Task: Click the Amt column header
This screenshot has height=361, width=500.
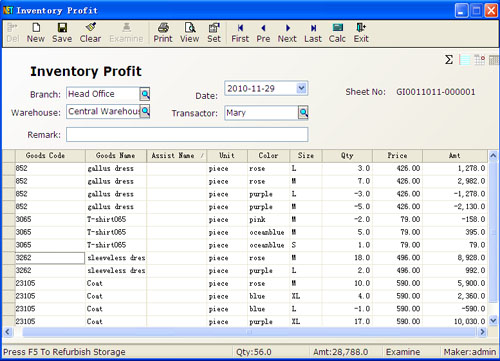Action: (455, 156)
